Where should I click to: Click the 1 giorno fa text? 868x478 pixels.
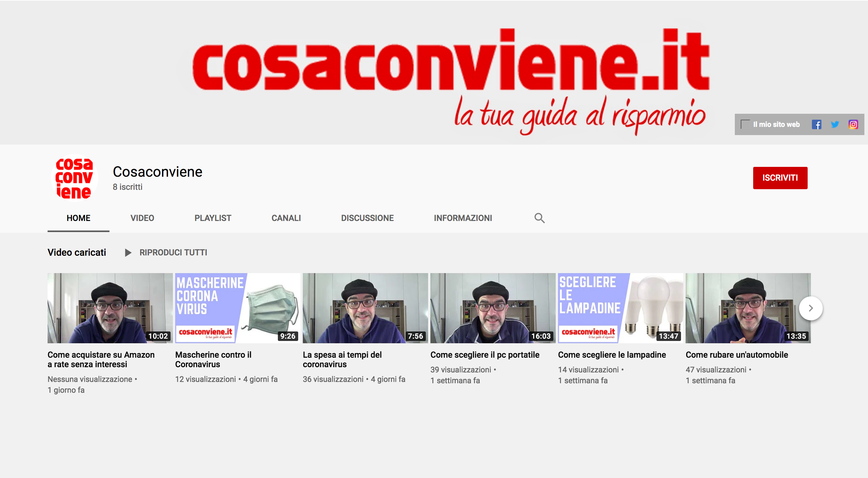coord(66,390)
